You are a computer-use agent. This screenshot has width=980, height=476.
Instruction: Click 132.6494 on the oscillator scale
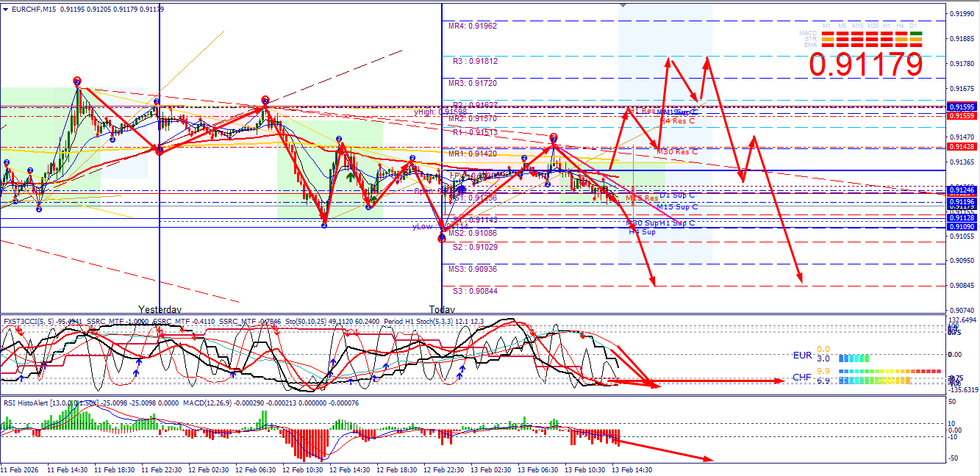(x=962, y=320)
